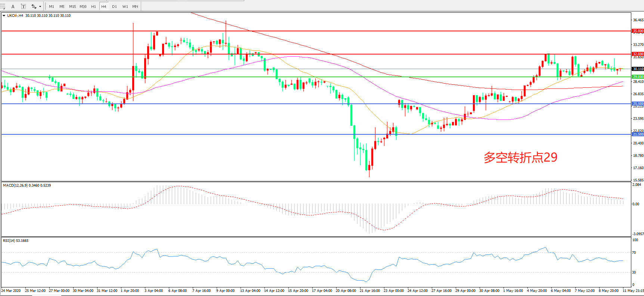644x296 pixels.
Task: Switch to the MN monthly timeframe
Action: (135, 6)
